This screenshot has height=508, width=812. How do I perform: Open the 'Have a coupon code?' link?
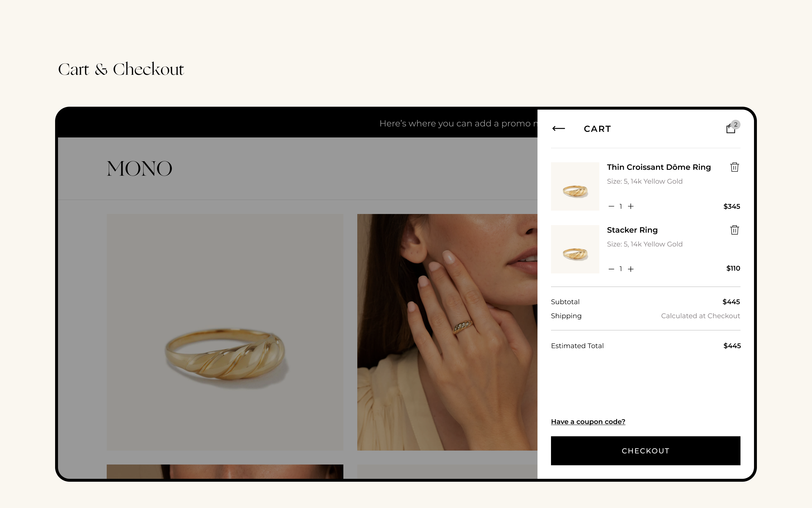(588, 422)
